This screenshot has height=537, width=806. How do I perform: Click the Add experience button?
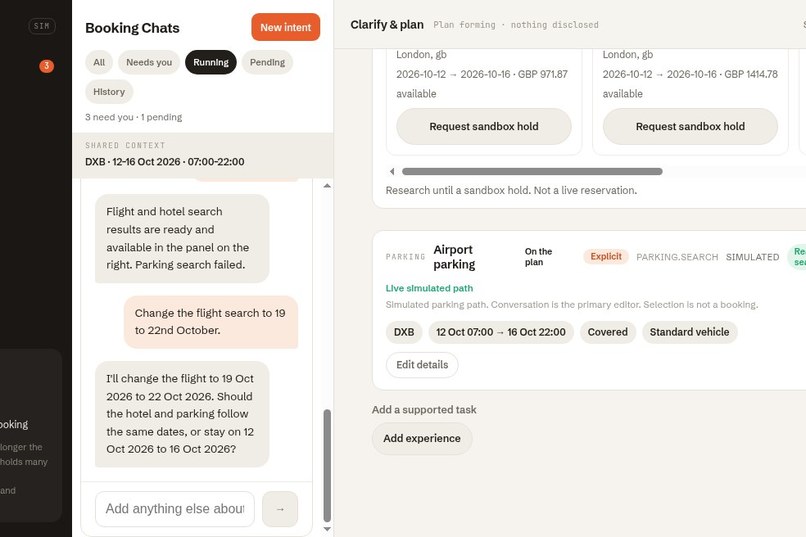(x=422, y=438)
